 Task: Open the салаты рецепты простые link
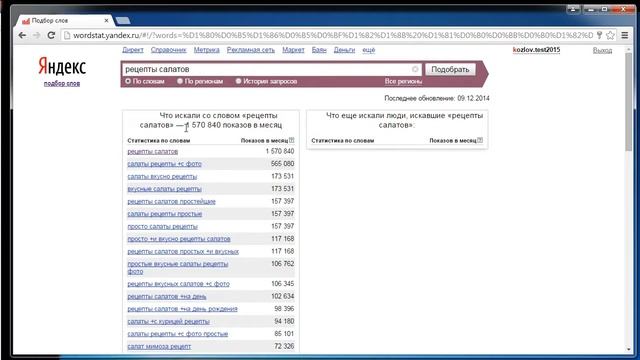coord(164,214)
